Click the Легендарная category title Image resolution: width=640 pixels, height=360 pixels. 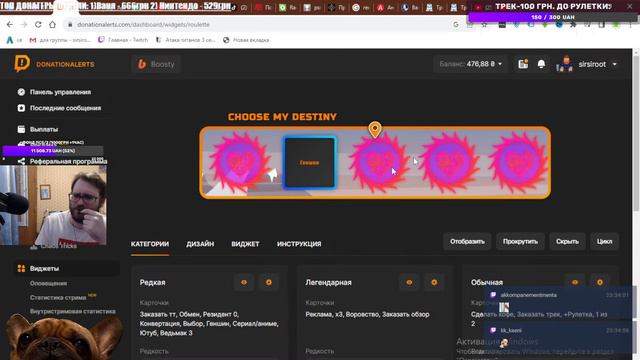[x=329, y=282]
